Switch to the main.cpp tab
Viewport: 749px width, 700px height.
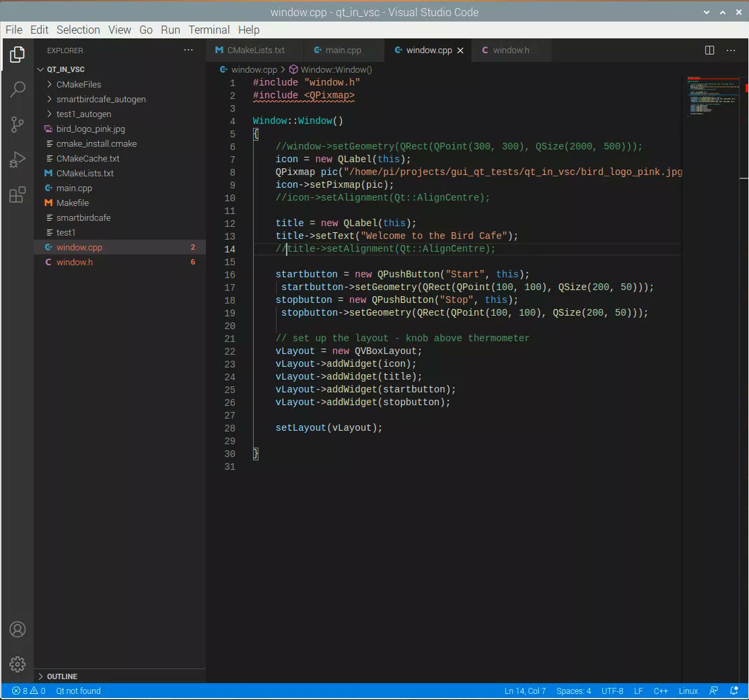click(344, 50)
